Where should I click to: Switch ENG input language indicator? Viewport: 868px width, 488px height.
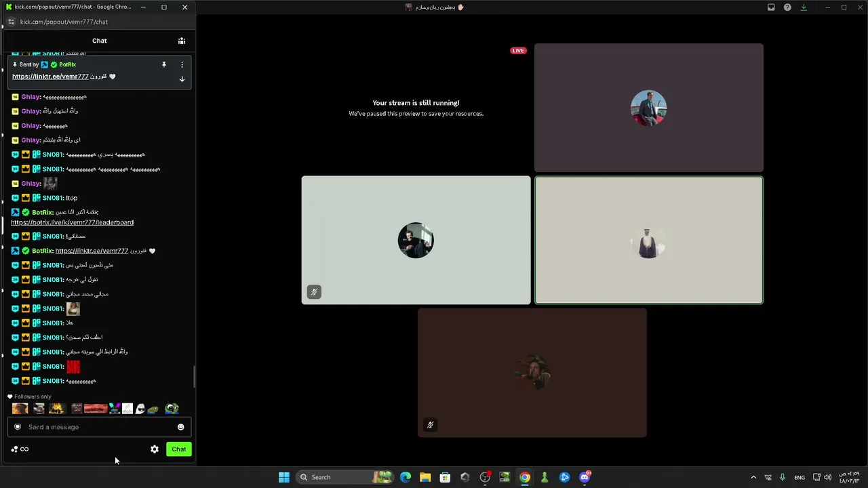[x=800, y=477]
